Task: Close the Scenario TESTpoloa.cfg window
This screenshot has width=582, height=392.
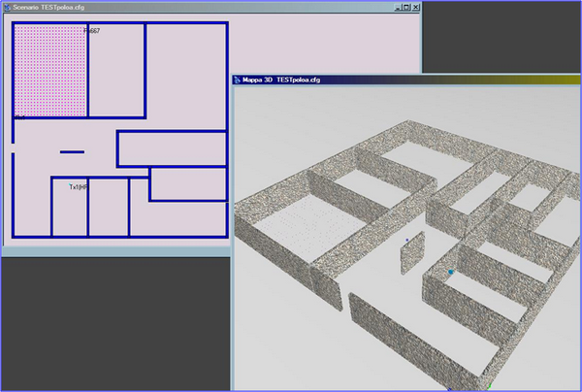Action: pos(414,6)
